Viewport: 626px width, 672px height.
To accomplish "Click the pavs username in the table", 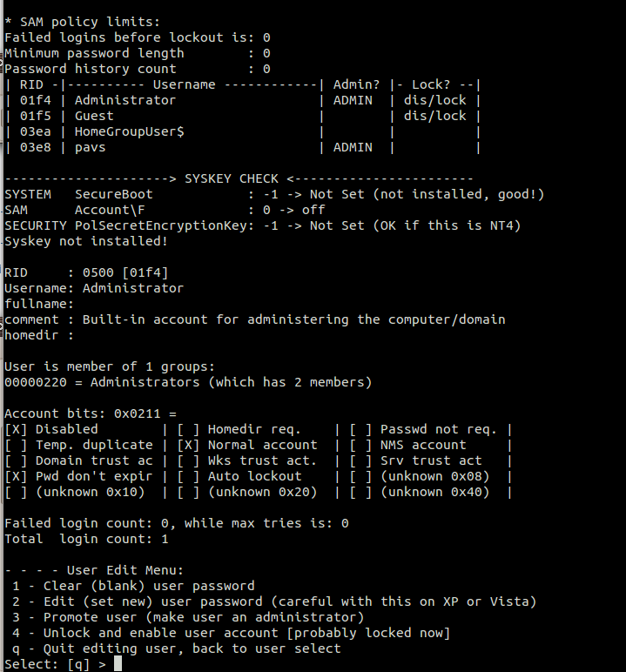I will (x=90, y=147).
